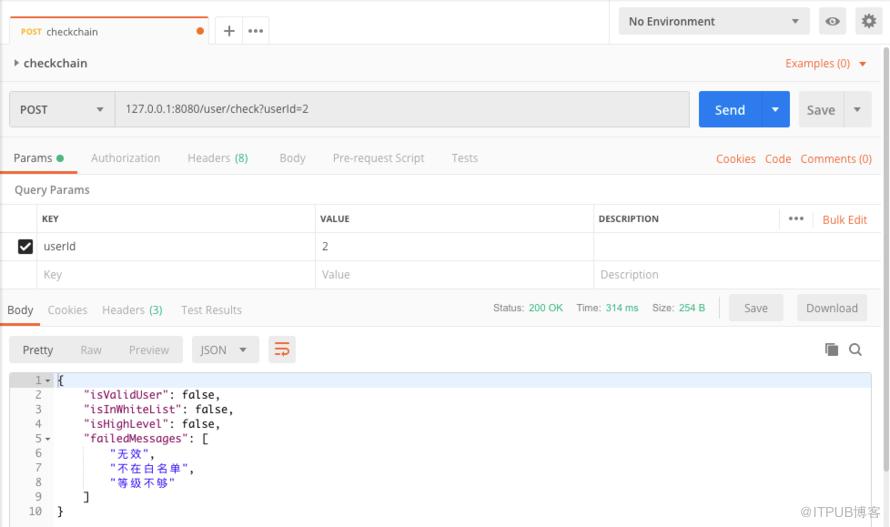Image resolution: width=890 pixels, height=527 pixels.
Task: Switch to the request Body tab
Action: pos(292,158)
